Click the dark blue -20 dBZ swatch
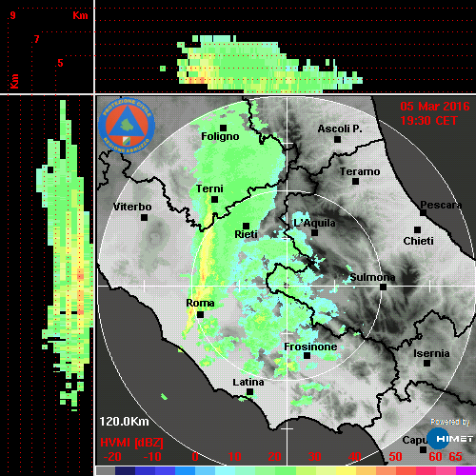The height and width of the screenshot is (476, 476). pyautogui.click(x=125, y=470)
